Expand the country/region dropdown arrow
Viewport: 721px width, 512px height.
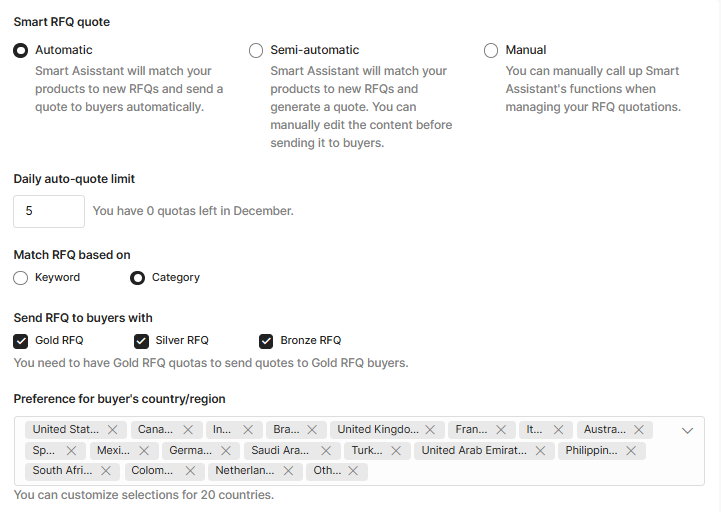tap(687, 430)
